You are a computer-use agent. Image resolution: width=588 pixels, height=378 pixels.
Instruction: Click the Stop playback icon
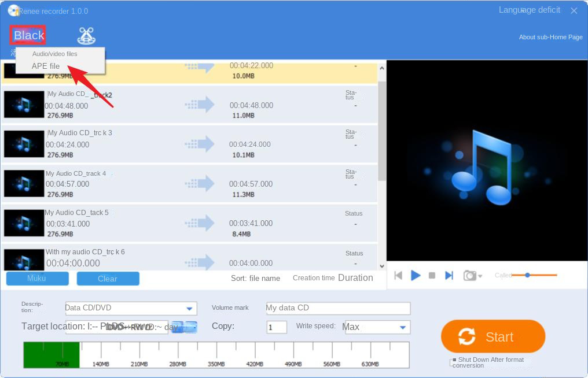[x=432, y=276]
